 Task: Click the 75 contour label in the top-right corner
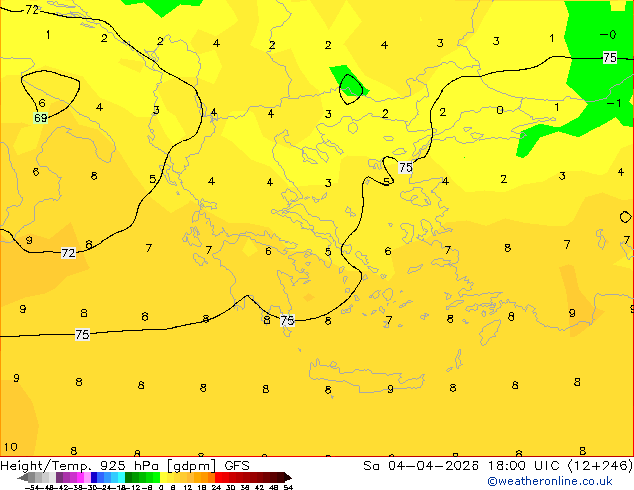pyautogui.click(x=609, y=58)
